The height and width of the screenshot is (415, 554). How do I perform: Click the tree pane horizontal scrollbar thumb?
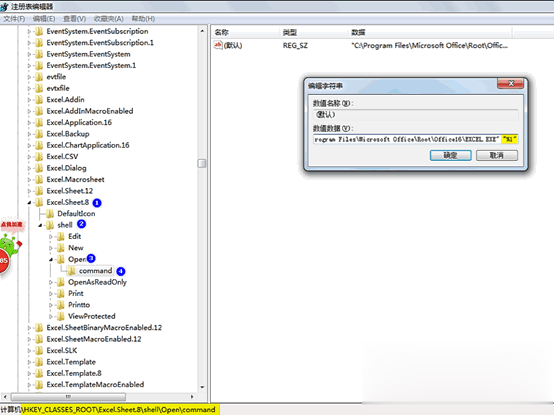[68, 397]
